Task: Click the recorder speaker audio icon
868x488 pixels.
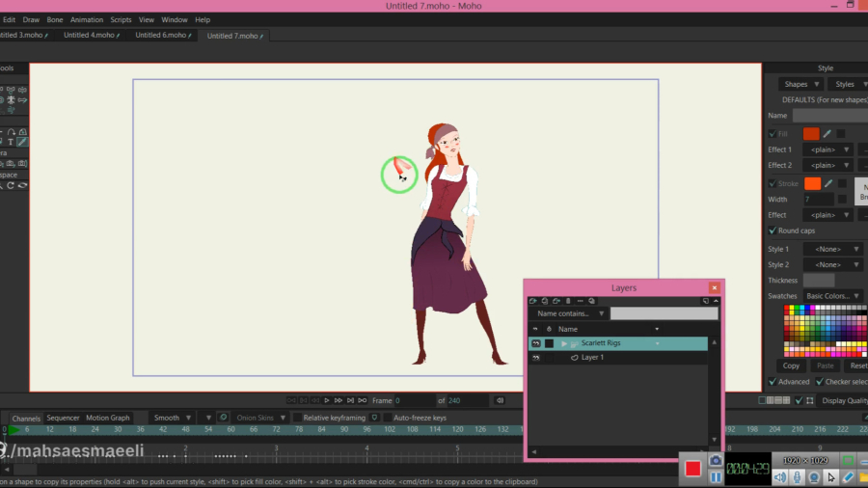Action: 780,477
